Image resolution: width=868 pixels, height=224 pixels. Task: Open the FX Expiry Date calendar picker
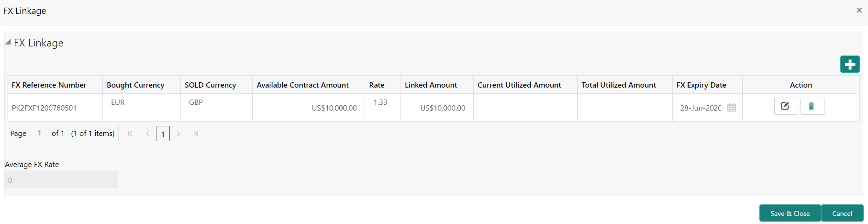(x=732, y=108)
